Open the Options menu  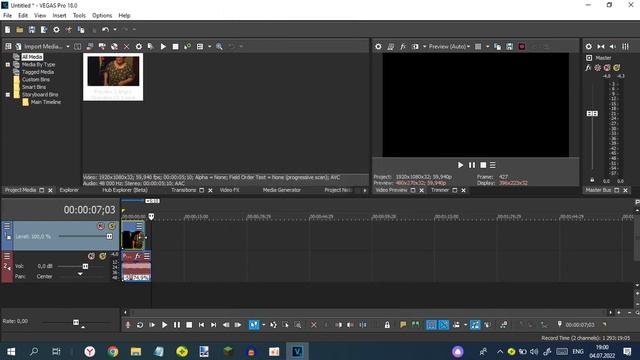pyautogui.click(x=102, y=16)
